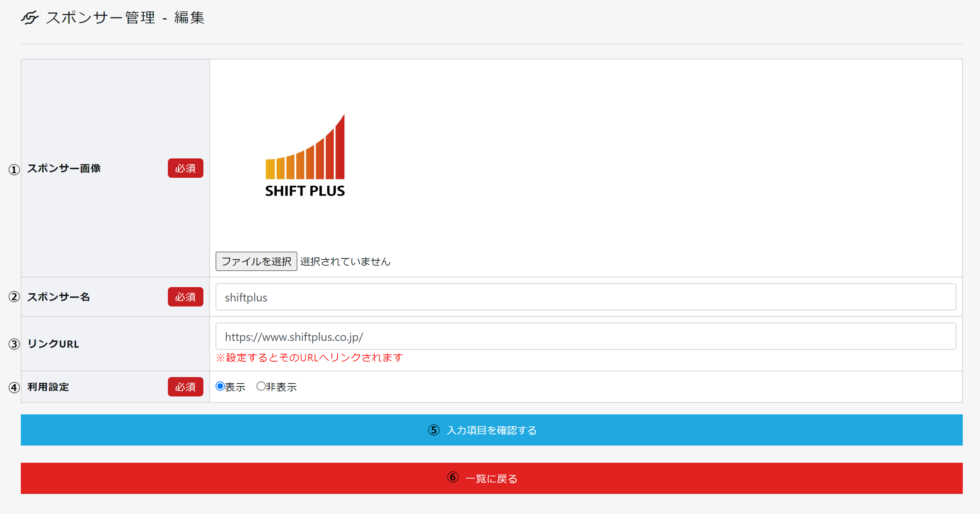Click the ファイルを選択 file button
This screenshot has height=514, width=980.
coord(256,261)
